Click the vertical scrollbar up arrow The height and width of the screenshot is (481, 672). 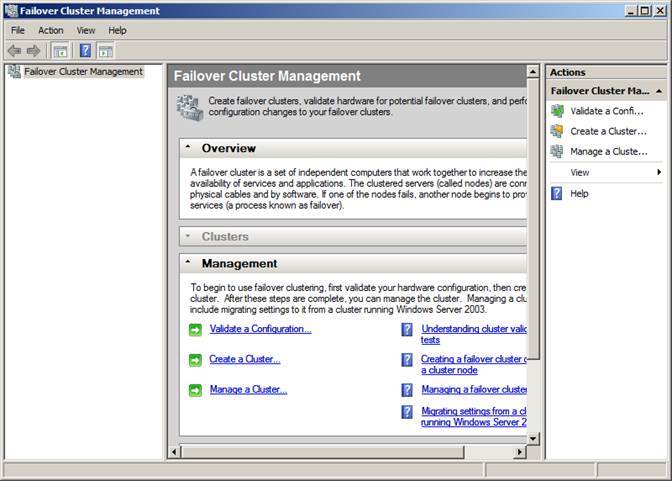tap(533, 71)
